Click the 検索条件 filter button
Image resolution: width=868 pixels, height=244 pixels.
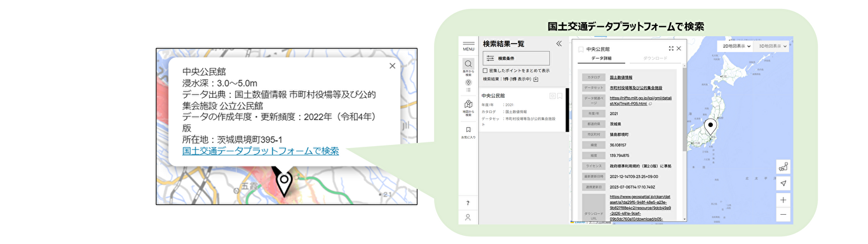(x=516, y=58)
